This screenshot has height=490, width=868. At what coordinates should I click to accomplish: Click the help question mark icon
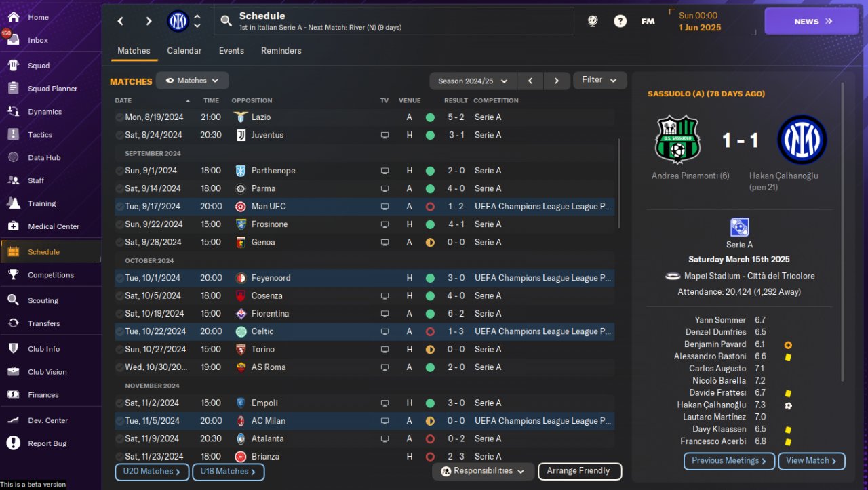[x=620, y=21]
